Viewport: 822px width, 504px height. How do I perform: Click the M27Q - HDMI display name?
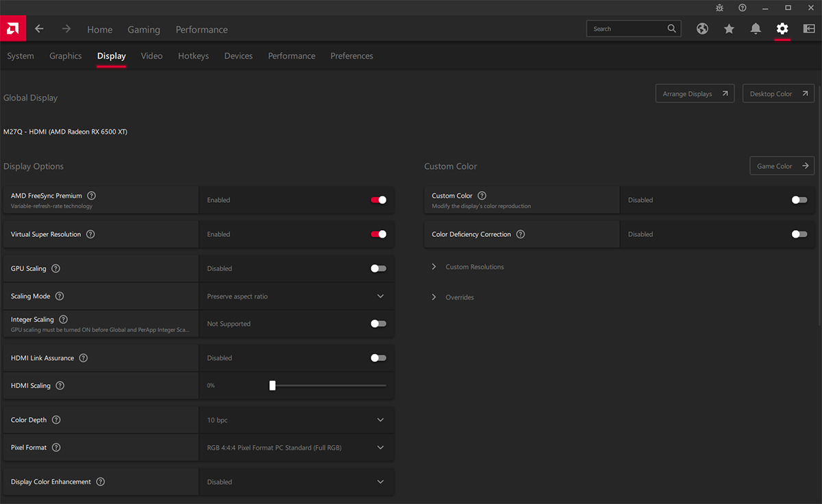pos(65,131)
